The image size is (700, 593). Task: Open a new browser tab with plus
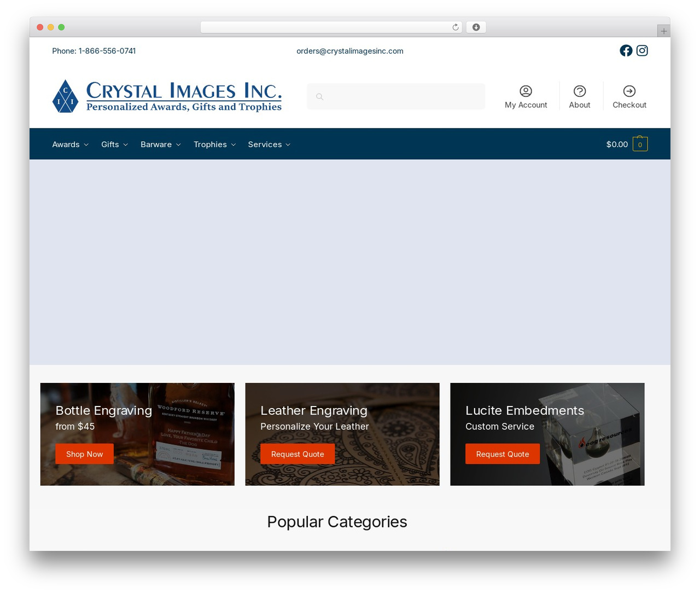tap(664, 31)
